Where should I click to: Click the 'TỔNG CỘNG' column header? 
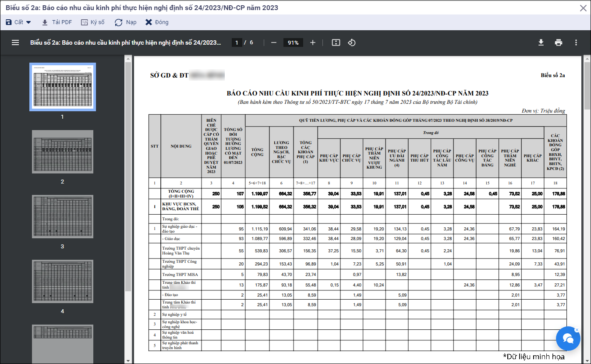(257, 152)
